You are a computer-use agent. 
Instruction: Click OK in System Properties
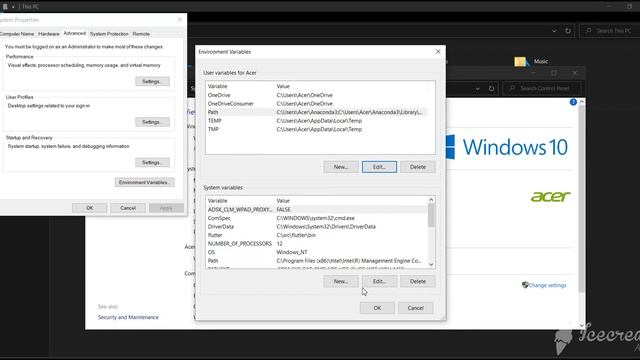tap(89, 208)
